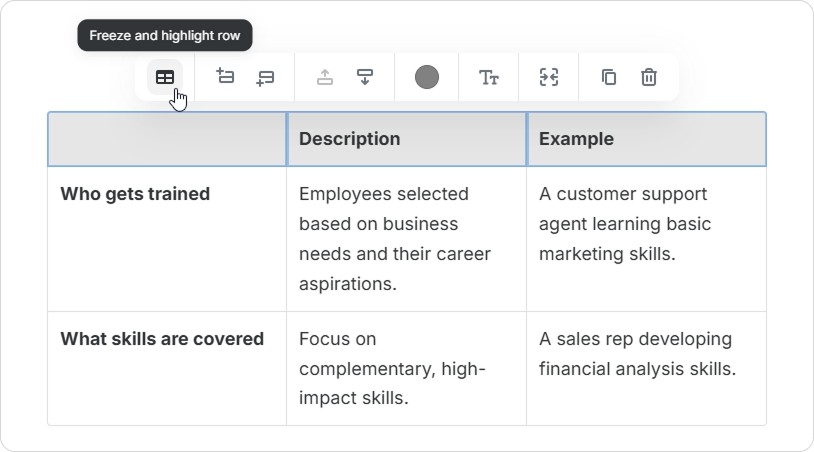Click the sales rep example cell
The height and width of the screenshot is (452, 814).
[x=646, y=368]
